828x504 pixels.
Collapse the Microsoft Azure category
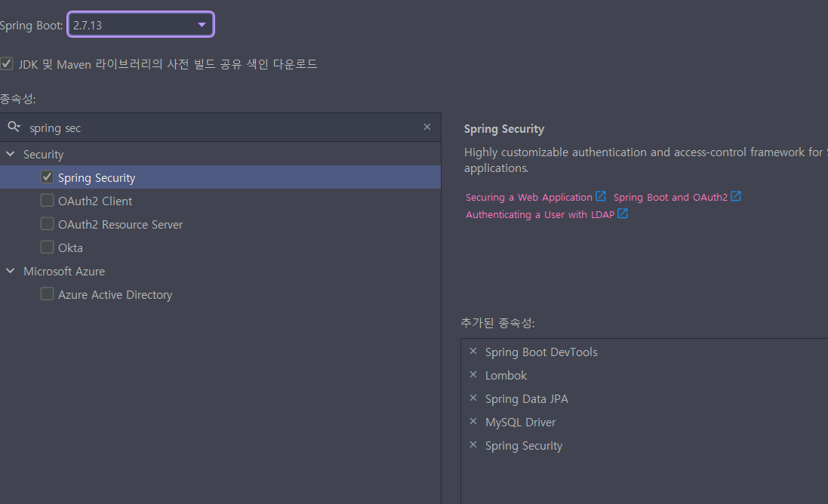10,271
